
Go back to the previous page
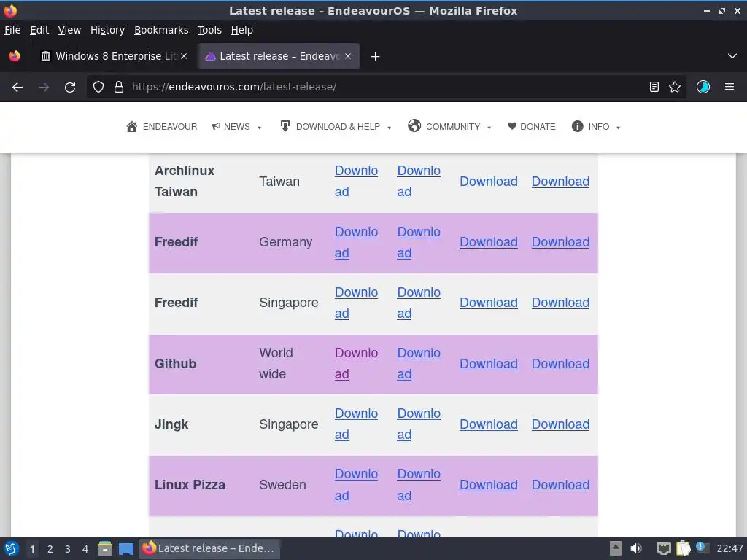[x=18, y=87]
